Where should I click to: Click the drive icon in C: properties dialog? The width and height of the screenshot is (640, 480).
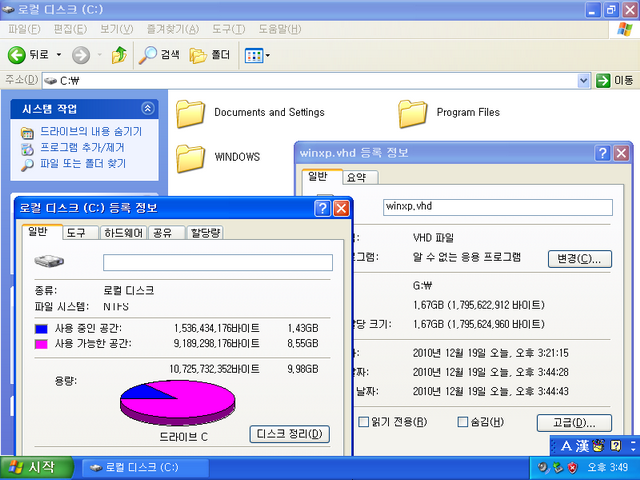49,261
